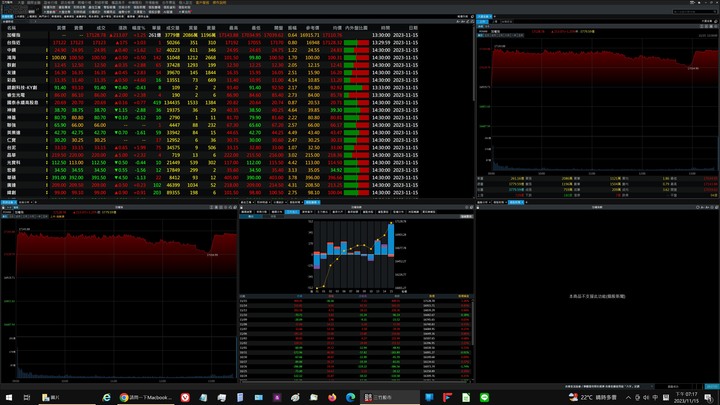Image resolution: width=720 pixels, height=405 pixels.
Task: Select the first yellow item in the top menu bar
Action: pos(202,2)
